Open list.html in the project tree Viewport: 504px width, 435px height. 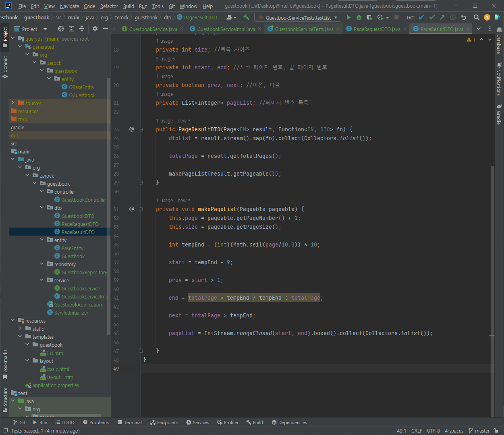coord(56,353)
